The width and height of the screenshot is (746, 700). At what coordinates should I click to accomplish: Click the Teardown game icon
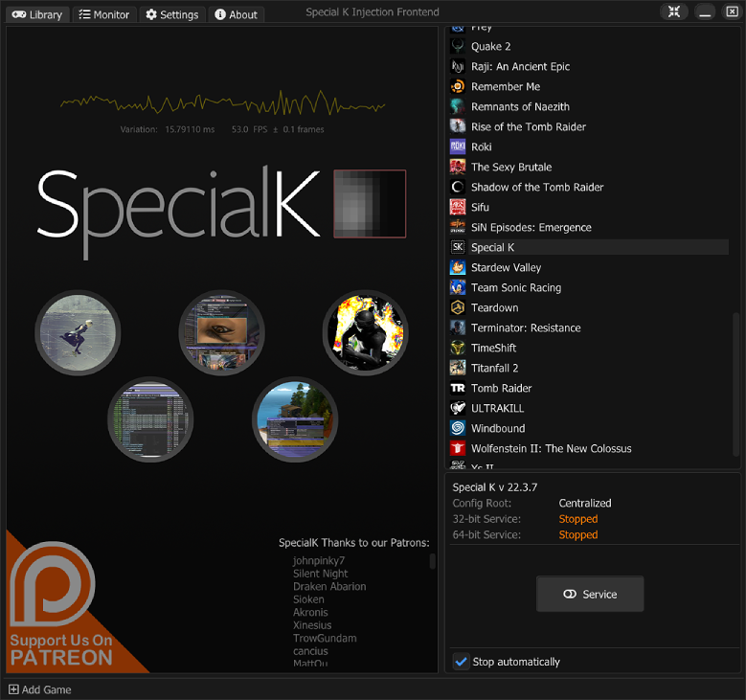pos(458,307)
